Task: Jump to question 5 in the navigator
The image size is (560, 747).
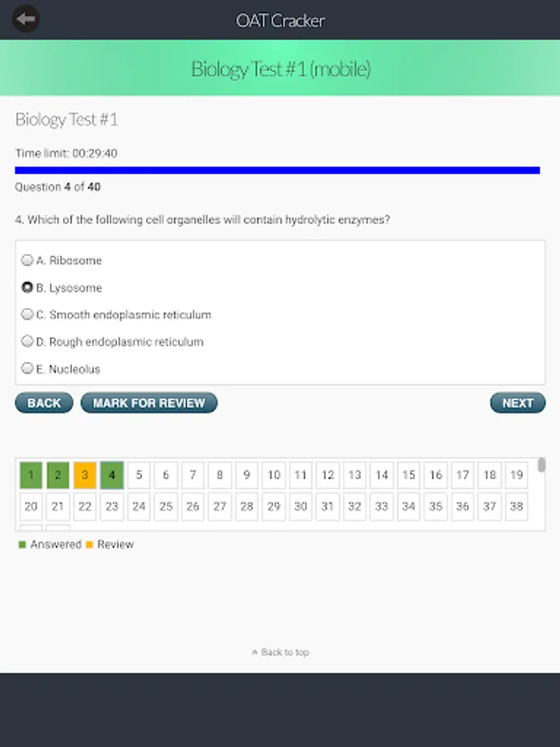Action: [139, 476]
